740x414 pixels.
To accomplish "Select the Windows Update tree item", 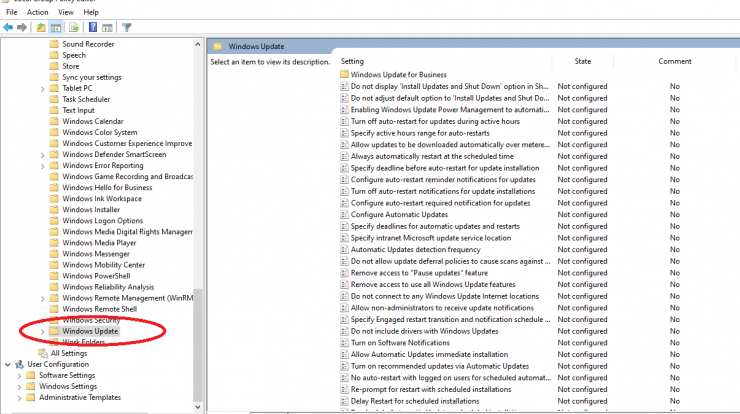I will 90,331.
